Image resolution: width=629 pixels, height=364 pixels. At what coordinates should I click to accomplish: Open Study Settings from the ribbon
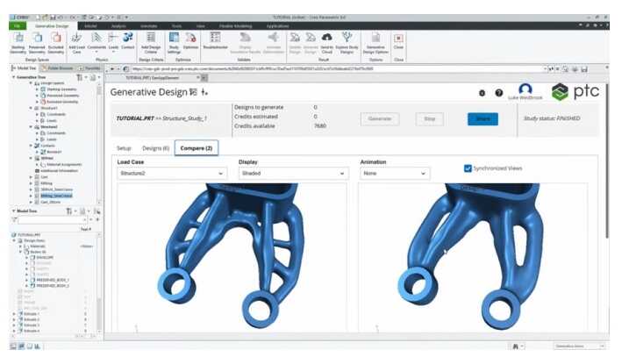(174, 42)
